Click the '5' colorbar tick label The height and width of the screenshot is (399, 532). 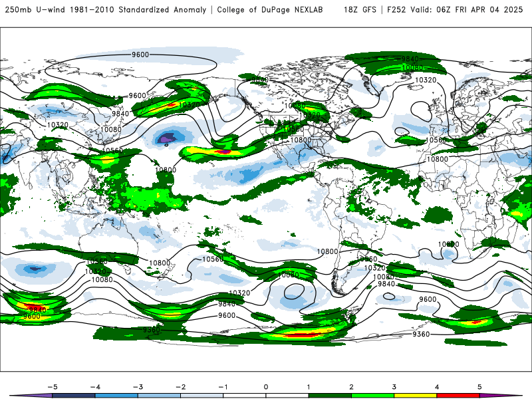479,387
